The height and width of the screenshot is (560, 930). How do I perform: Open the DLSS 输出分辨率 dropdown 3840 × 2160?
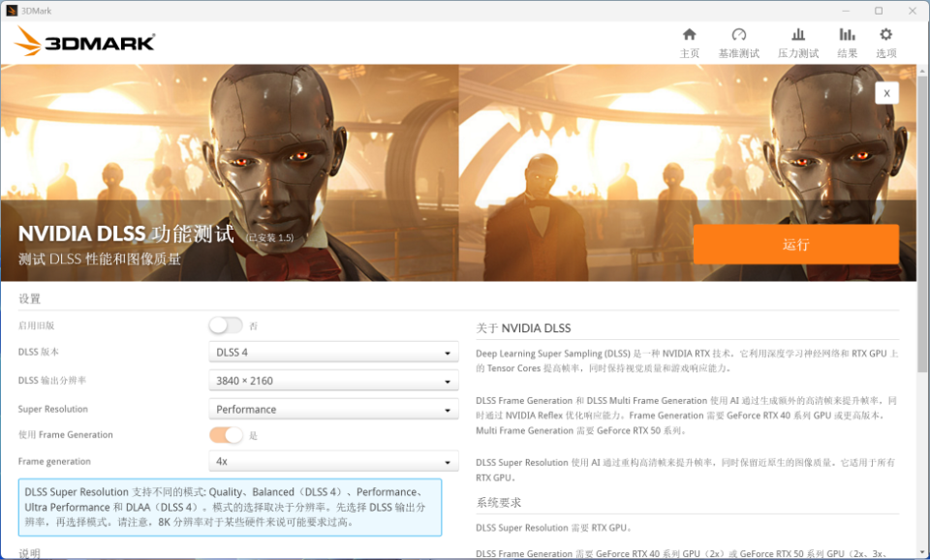pyautogui.click(x=333, y=380)
